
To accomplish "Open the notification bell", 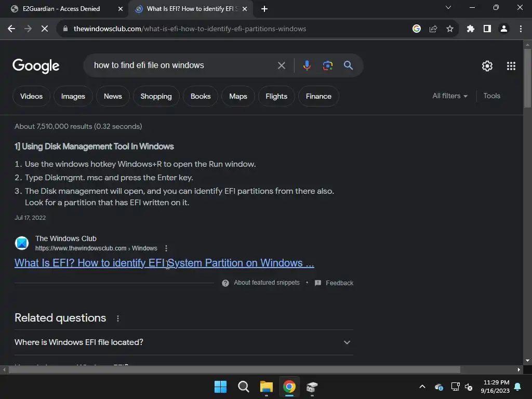I will click(x=518, y=387).
